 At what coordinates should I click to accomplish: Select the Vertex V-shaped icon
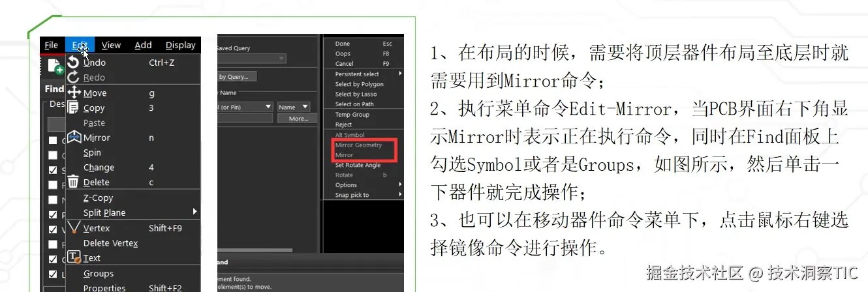coord(74,227)
